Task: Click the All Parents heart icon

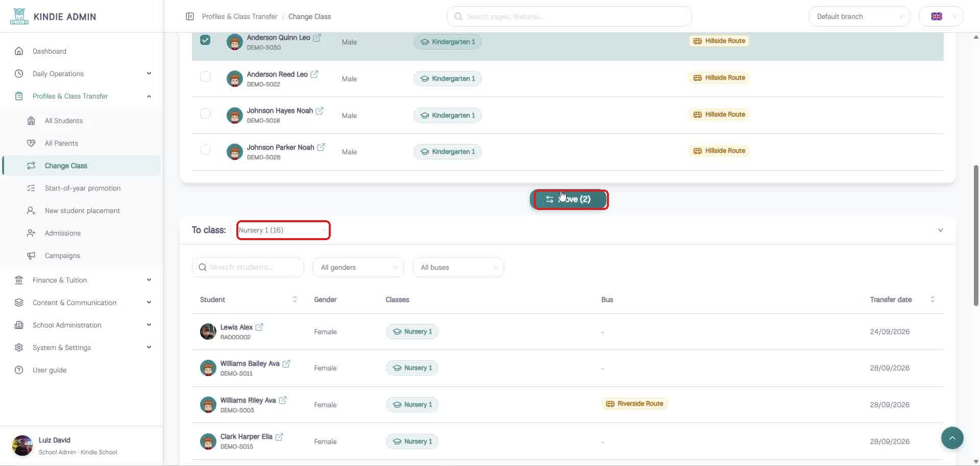Action: click(x=31, y=143)
